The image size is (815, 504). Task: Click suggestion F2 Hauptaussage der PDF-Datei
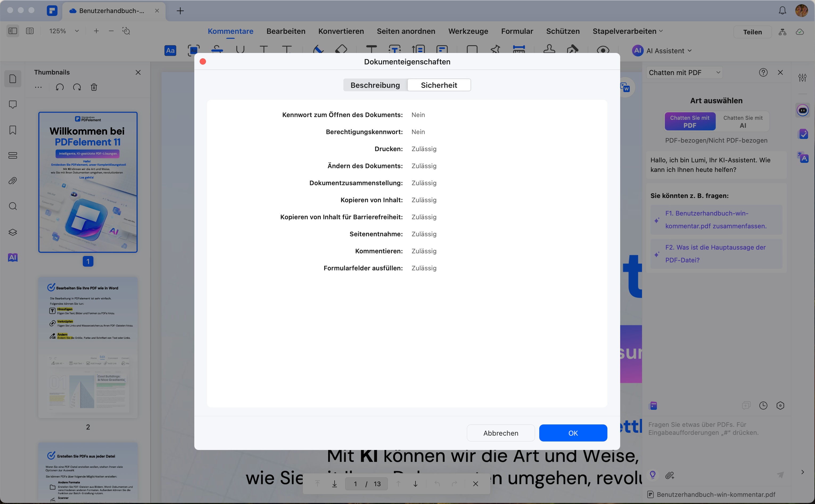pyautogui.click(x=716, y=254)
